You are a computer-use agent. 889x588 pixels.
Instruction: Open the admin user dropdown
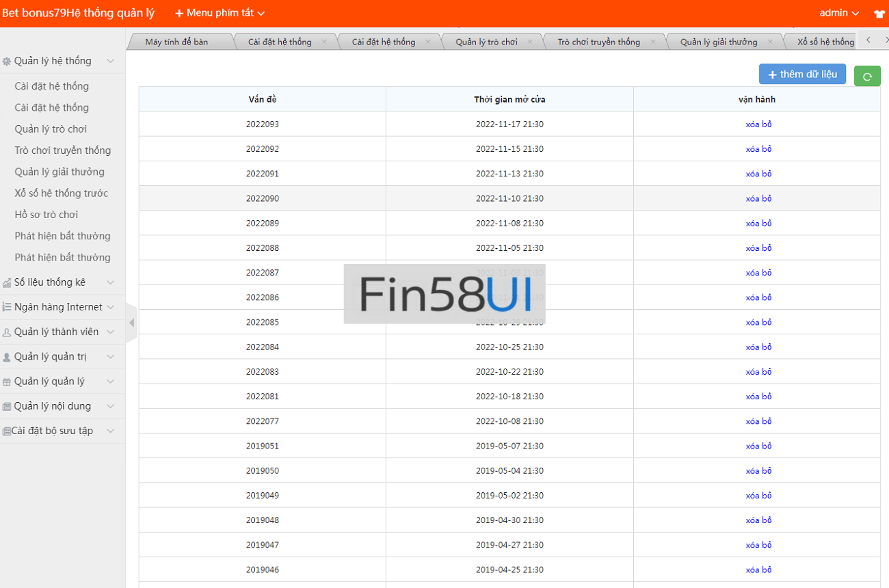(839, 13)
